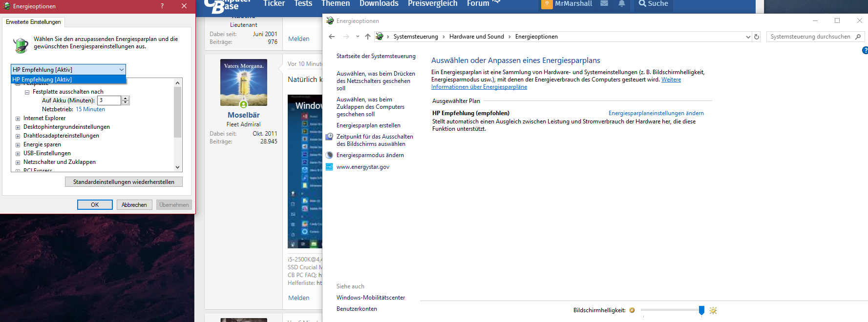The image size is (868, 322).
Task: Adjust the Bildschirmhelligkeit slider handle
Action: 701,310
